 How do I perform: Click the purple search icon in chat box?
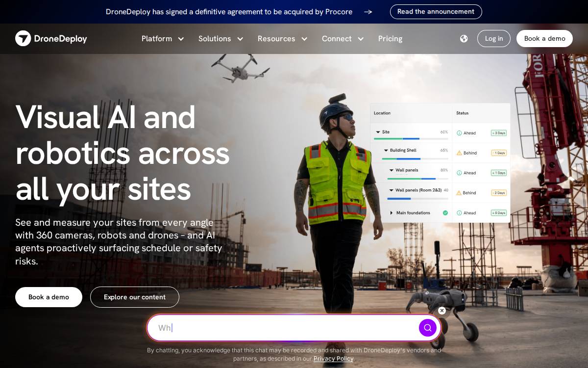428,328
